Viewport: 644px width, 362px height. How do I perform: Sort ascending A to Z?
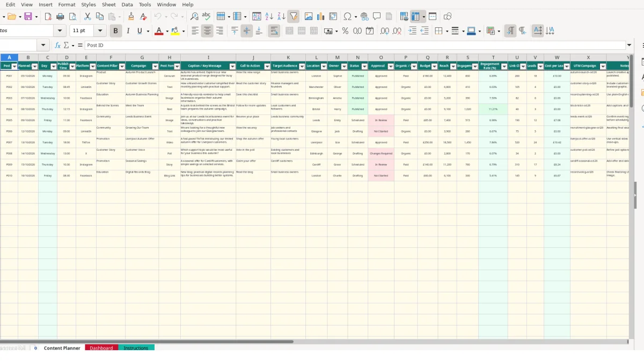269,17
